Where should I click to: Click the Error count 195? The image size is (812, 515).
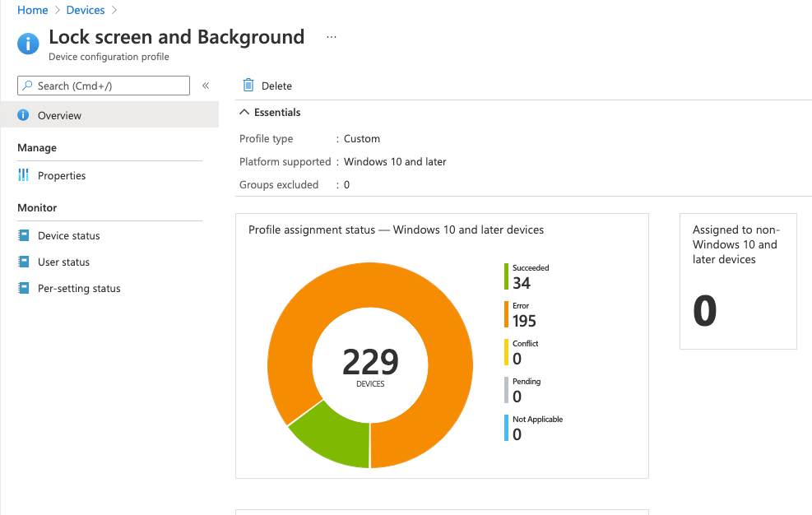pyautogui.click(x=524, y=321)
